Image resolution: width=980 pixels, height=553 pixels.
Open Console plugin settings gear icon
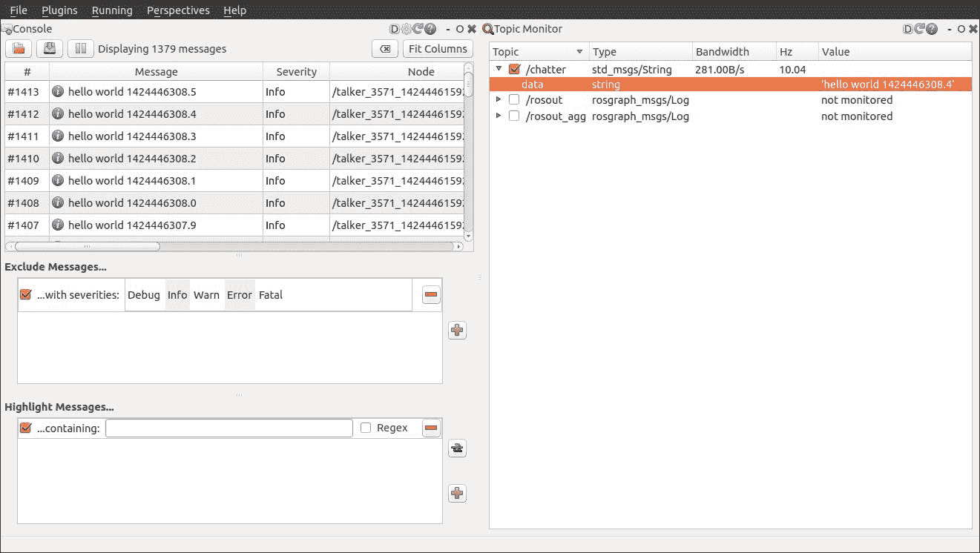point(406,30)
